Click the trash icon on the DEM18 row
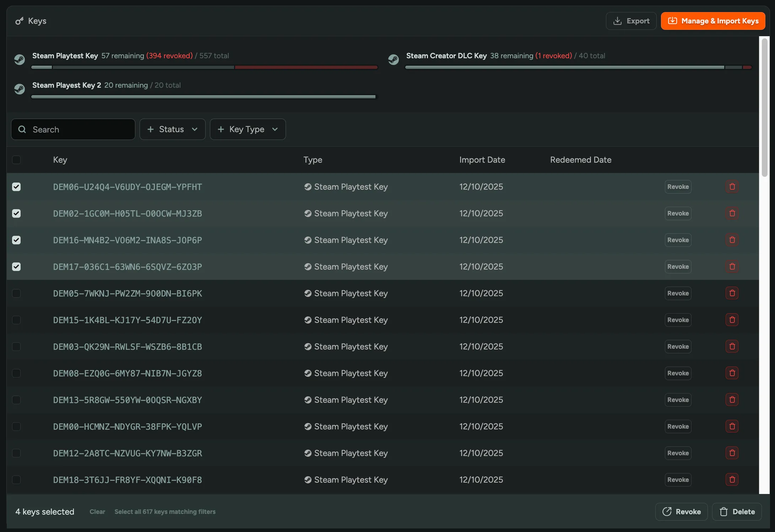Screen dimensions: 775x532 (x=732, y=479)
